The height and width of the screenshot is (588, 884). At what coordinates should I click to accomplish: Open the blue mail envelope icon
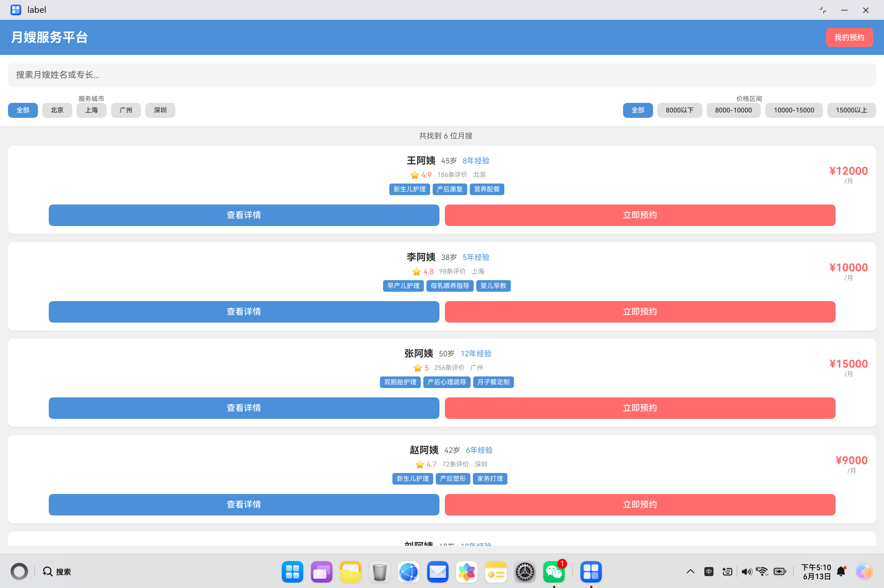(x=438, y=572)
